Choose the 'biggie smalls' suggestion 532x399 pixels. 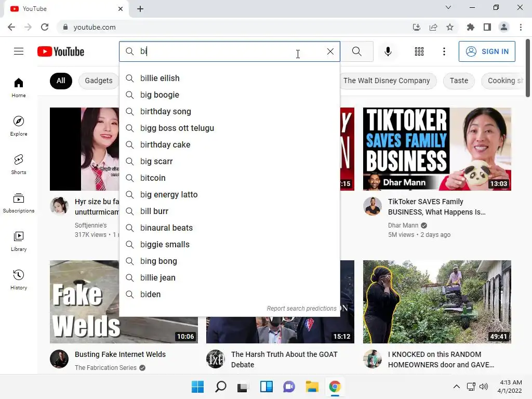(x=229, y=244)
